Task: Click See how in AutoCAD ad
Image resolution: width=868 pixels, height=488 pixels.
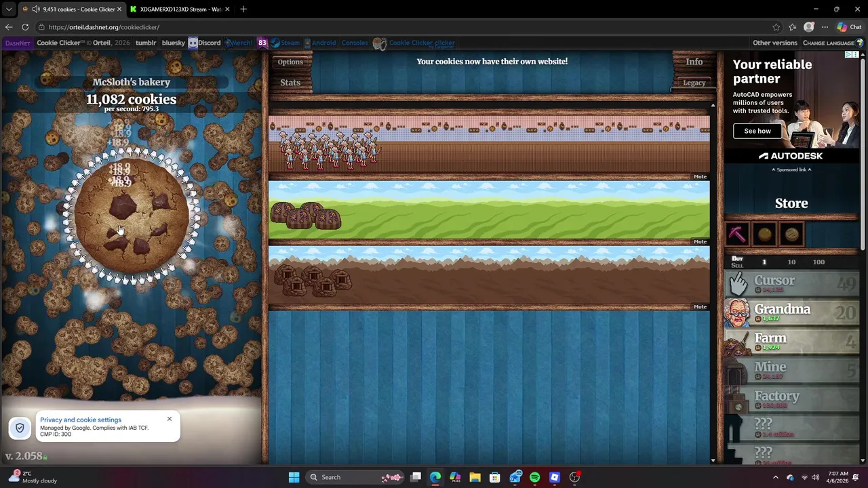Action: (x=757, y=131)
